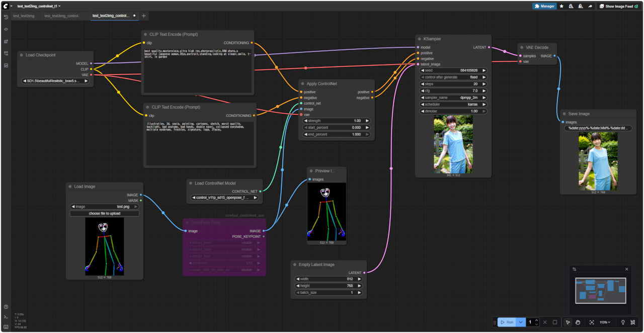
Task: Open the queue history sidebar panel
Action: coord(6,17)
